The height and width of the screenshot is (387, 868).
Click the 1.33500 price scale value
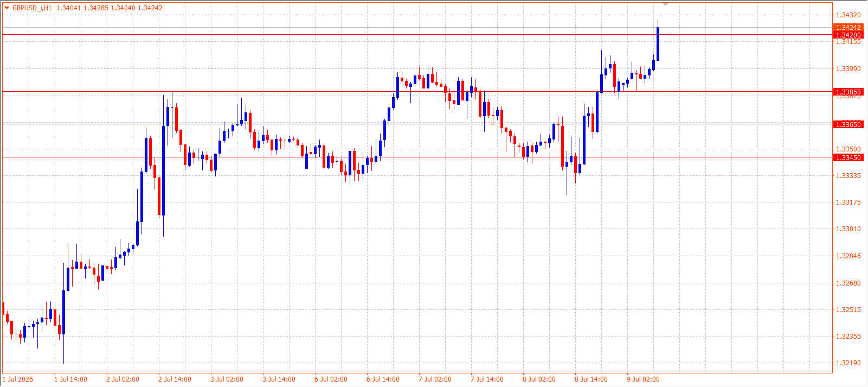pos(848,149)
